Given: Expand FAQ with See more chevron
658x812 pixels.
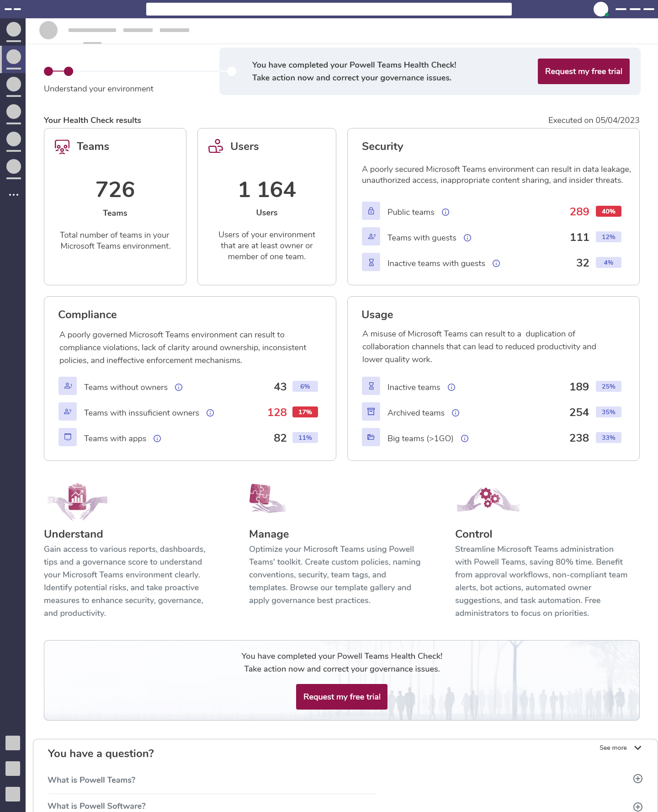Looking at the screenshot, I should [x=638, y=748].
